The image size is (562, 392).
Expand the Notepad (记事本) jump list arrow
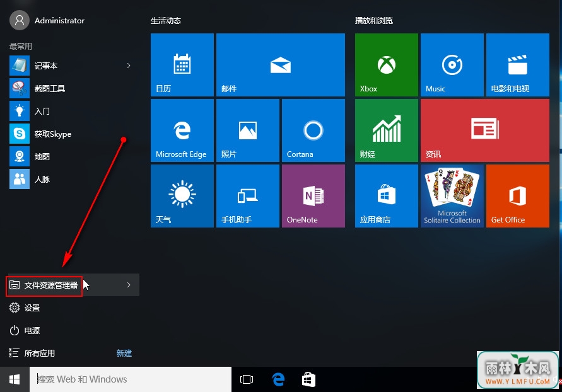[129, 66]
